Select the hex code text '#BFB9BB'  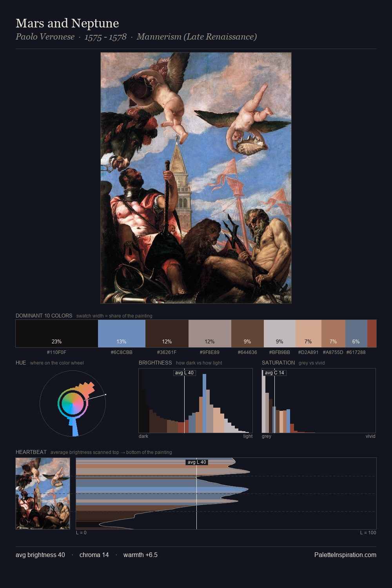click(x=279, y=352)
